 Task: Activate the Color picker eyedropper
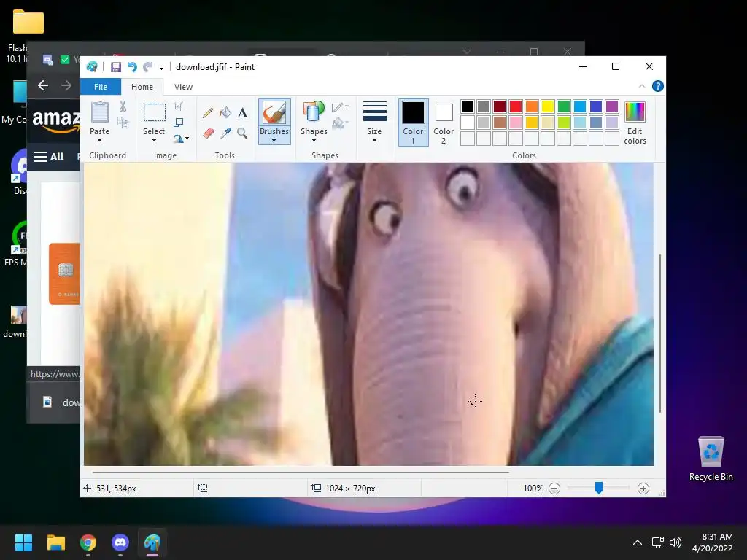click(225, 133)
